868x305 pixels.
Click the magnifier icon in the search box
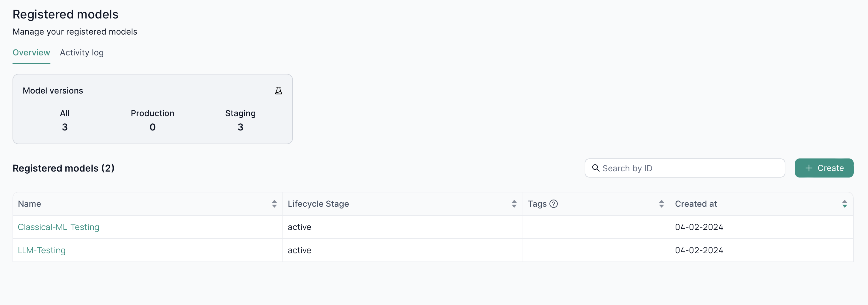click(595, 168)
